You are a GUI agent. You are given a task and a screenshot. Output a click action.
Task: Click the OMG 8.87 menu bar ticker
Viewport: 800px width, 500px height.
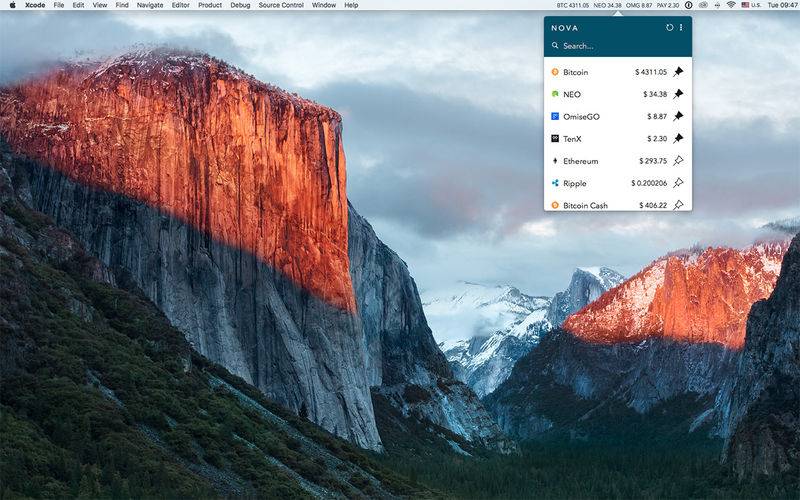(639, 5)
